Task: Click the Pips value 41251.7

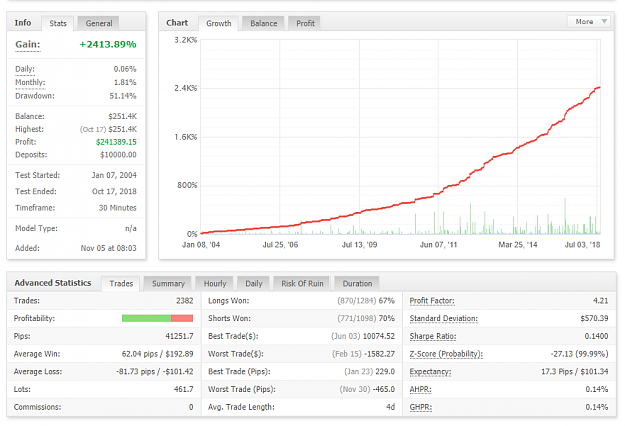Action: tap(179, 336)
